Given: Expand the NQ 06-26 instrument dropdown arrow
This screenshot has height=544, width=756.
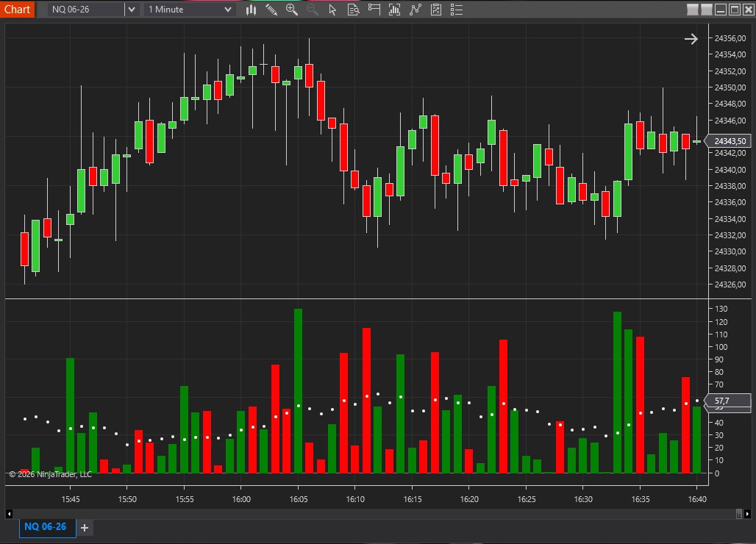Looking at the screenshot, I should pos(131,10).
